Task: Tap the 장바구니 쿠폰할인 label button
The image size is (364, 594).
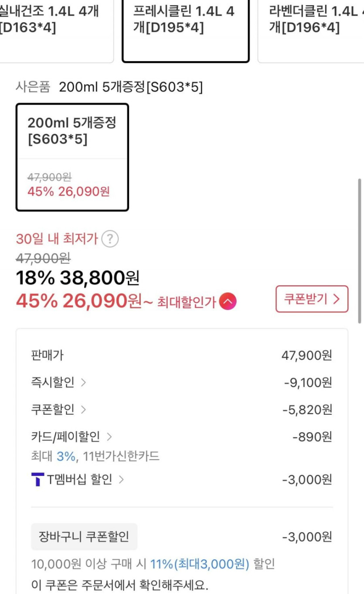Action: point(84,536)
